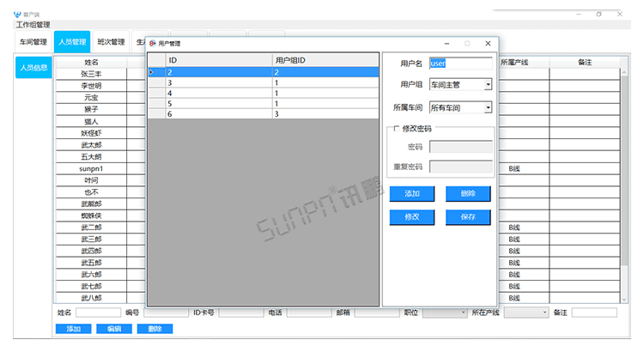Screen dimensions: 644x346
Task: Click the 编辑 button below the personnel list
Action: [114, 329]
